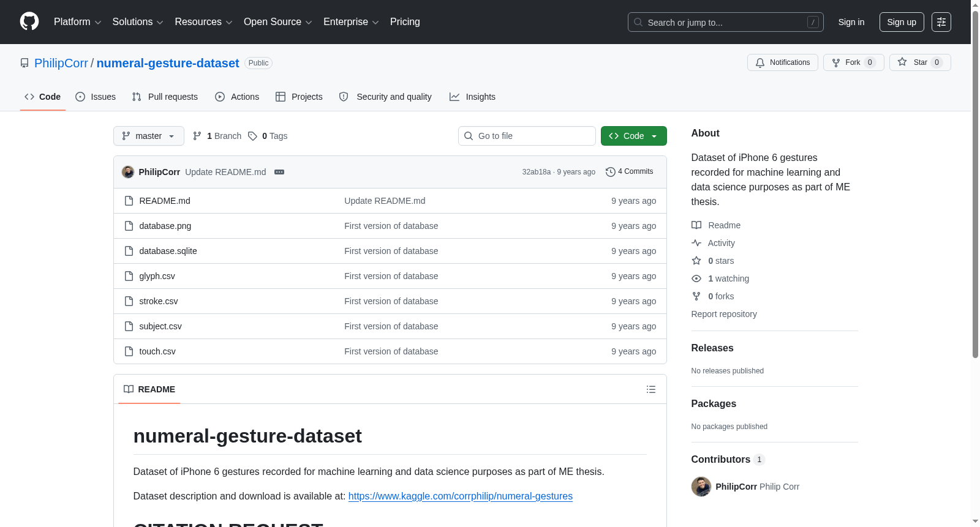Image resolution: width=980 pixels, height=527 pixels.
Task: Open the touch.csv file name
Action: (157, 351)
